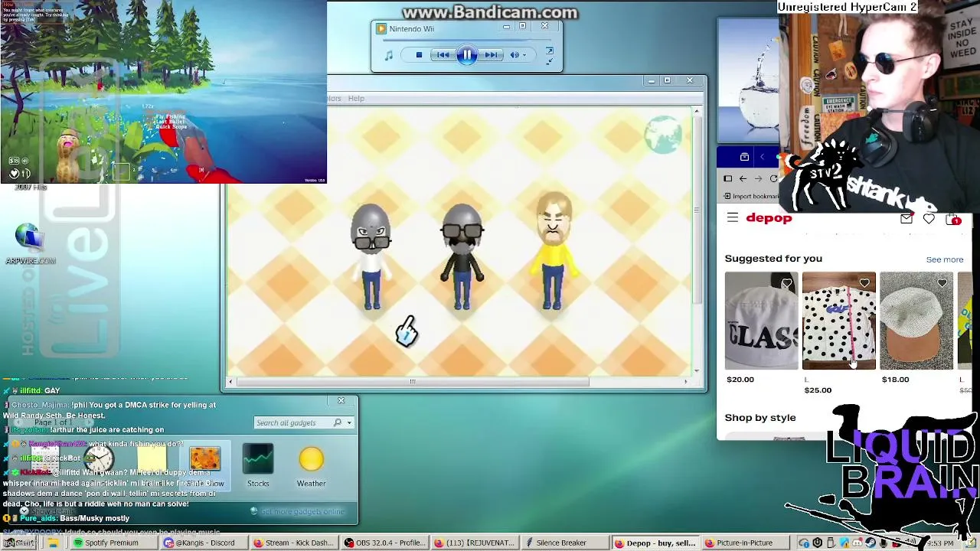Skip to next track in media player
Image resolution: width=980 pixels, height=551 pixels.
point(492,55)
